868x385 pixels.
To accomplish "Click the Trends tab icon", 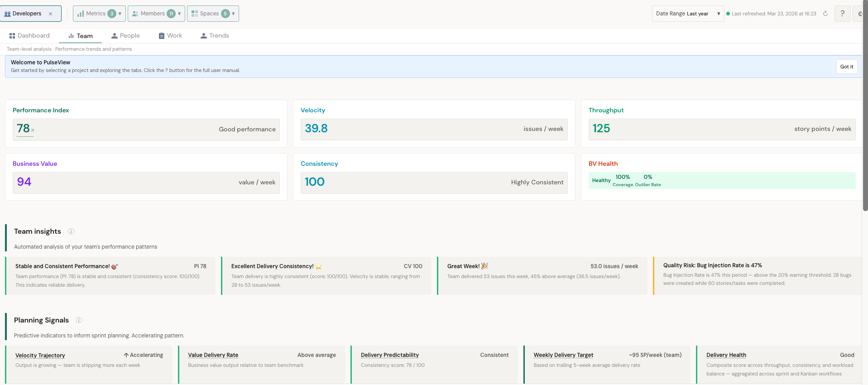I will click(x=204, y=36).
